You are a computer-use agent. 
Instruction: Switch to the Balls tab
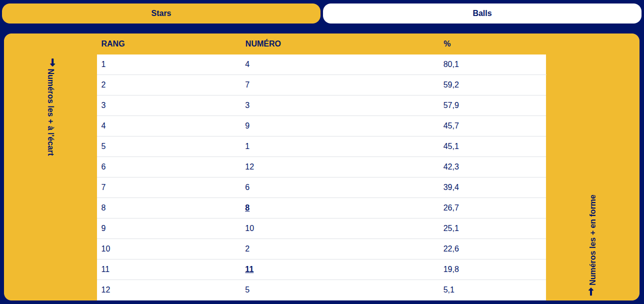tap(482, 13)
